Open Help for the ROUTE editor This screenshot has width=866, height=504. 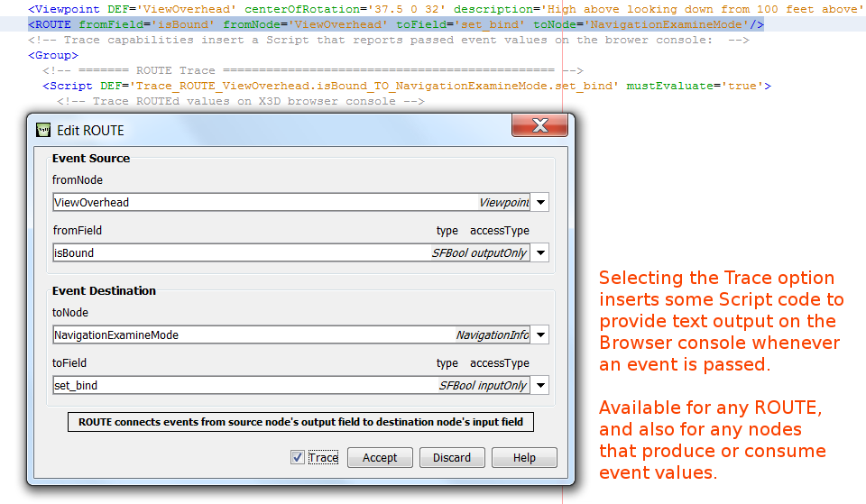(524, 457)
